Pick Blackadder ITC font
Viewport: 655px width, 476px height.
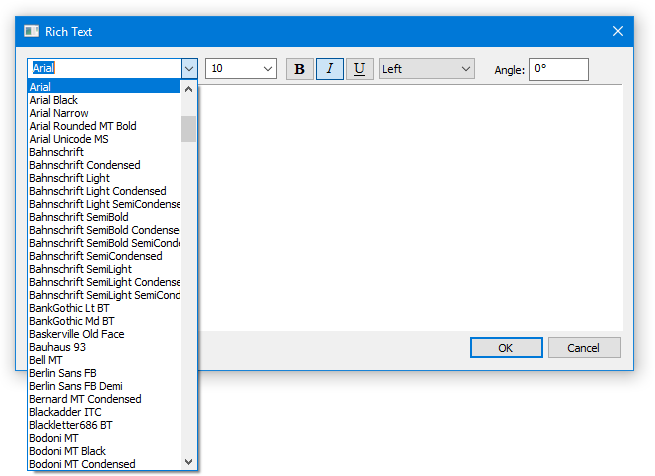[104, 412]
